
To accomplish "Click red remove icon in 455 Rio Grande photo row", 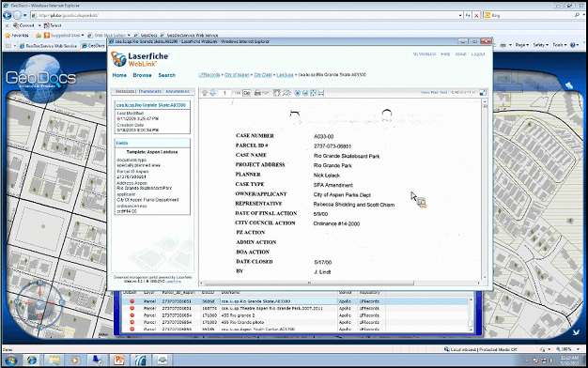I will click(132, 322).
